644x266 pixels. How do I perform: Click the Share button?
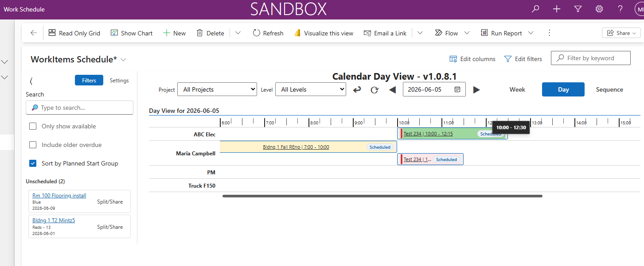(621, 33)
